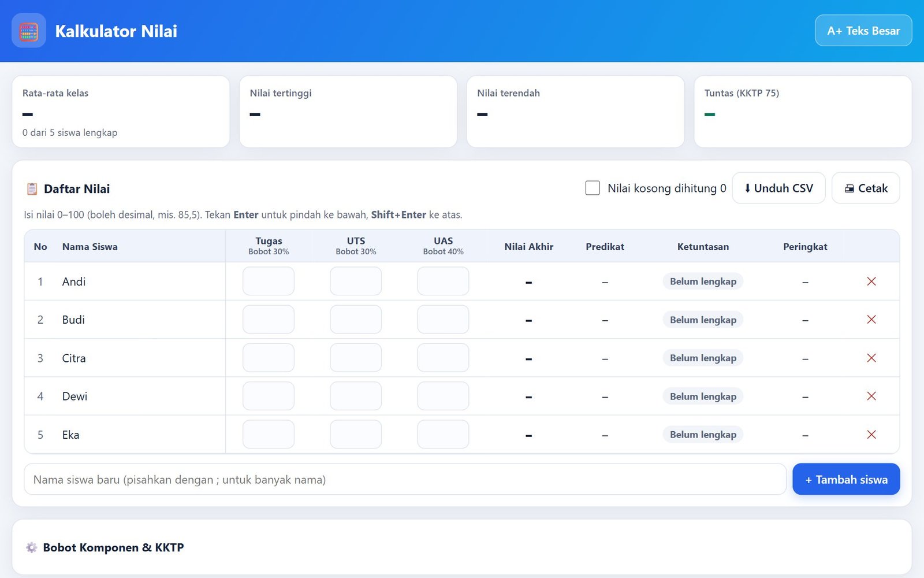The image size is (924, 578).
Task: Click student name Citra
Action: (74, 358)
